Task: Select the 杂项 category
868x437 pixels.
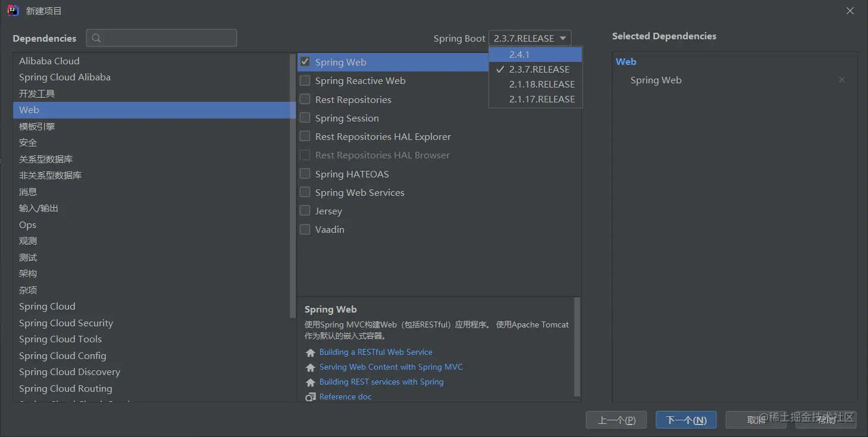Action: point(154,290)
